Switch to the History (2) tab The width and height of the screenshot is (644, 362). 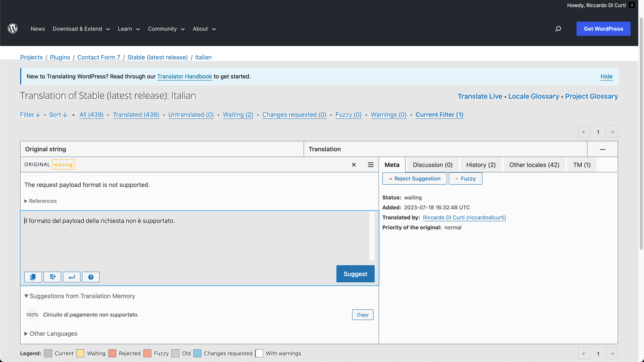point(481,165)
